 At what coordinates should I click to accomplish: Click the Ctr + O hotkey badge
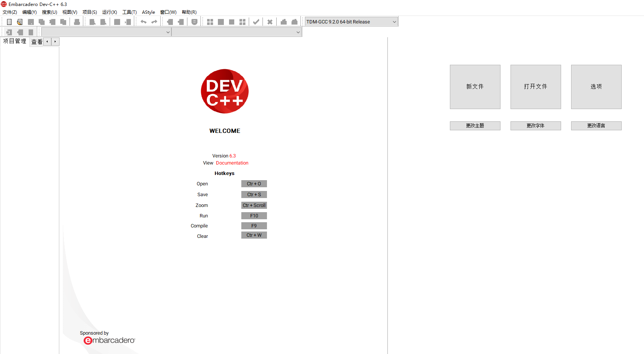click(x=254, y=184)
